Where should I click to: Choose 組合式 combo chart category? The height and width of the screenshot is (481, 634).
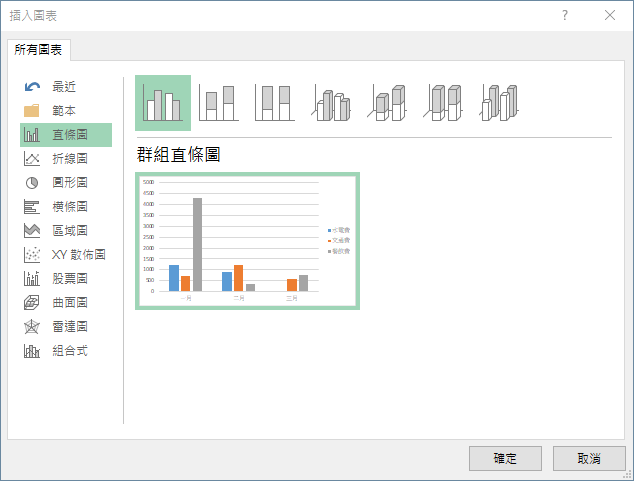click(68, 351)
